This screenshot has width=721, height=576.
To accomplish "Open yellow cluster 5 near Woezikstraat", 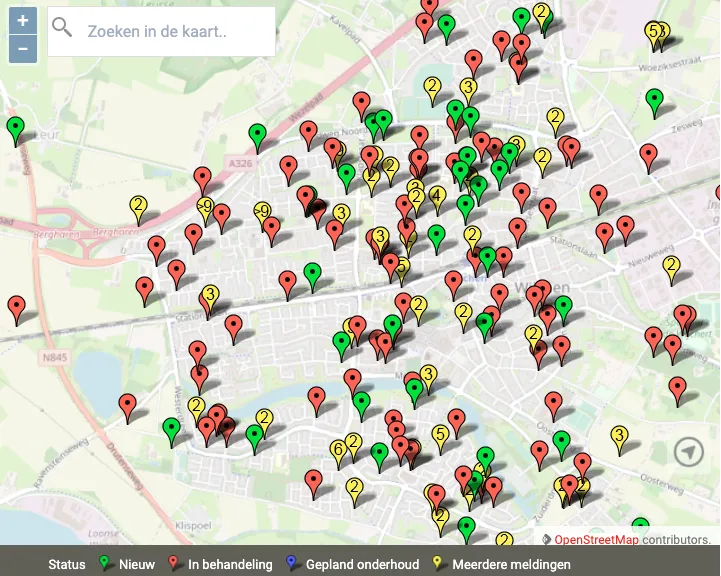I will 654,33.
